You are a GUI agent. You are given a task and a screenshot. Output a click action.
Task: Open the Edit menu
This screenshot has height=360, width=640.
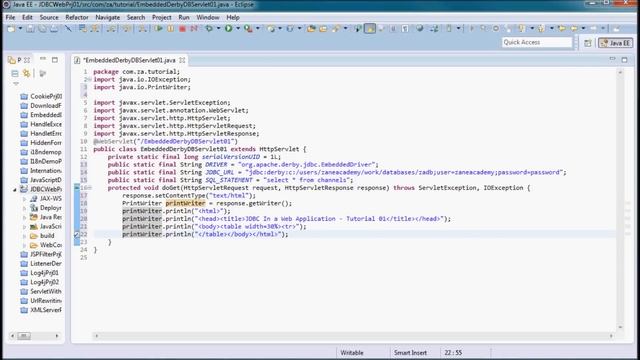(27, 18)
